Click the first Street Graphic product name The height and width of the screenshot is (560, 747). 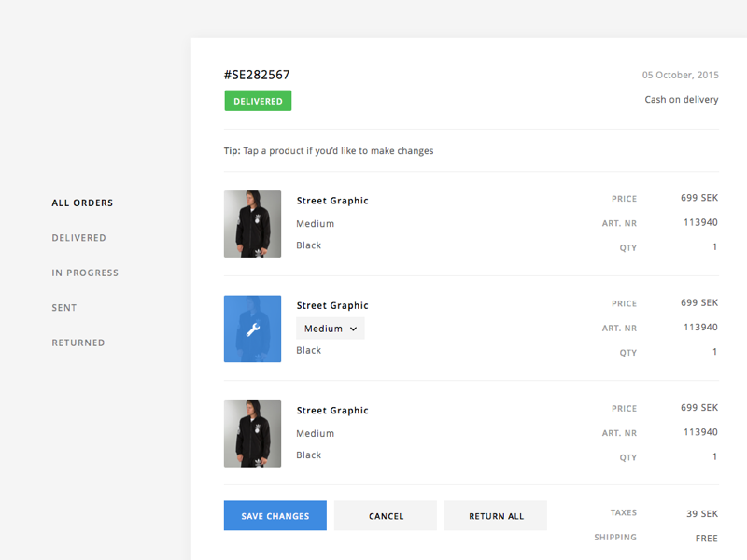point(331,200)
